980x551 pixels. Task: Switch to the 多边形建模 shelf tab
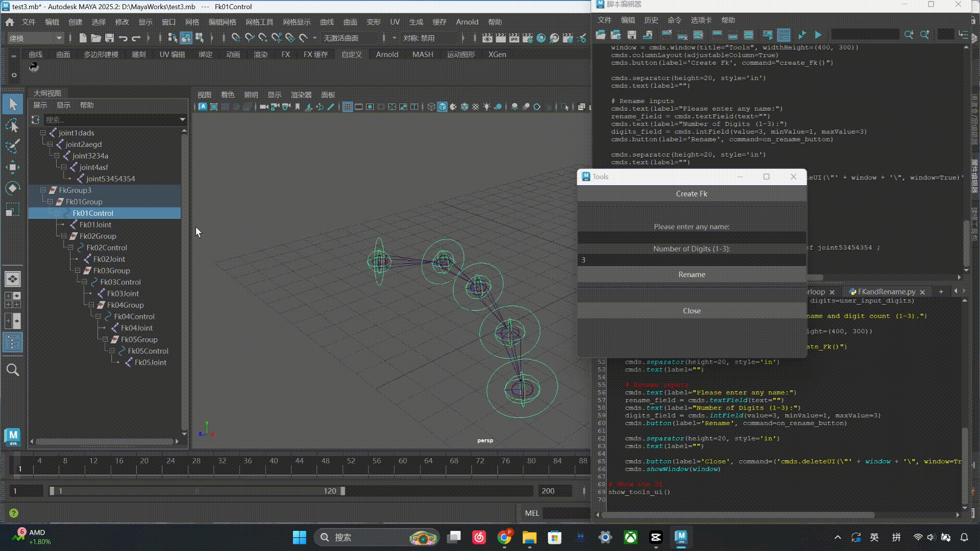click(x=101, y=54)
